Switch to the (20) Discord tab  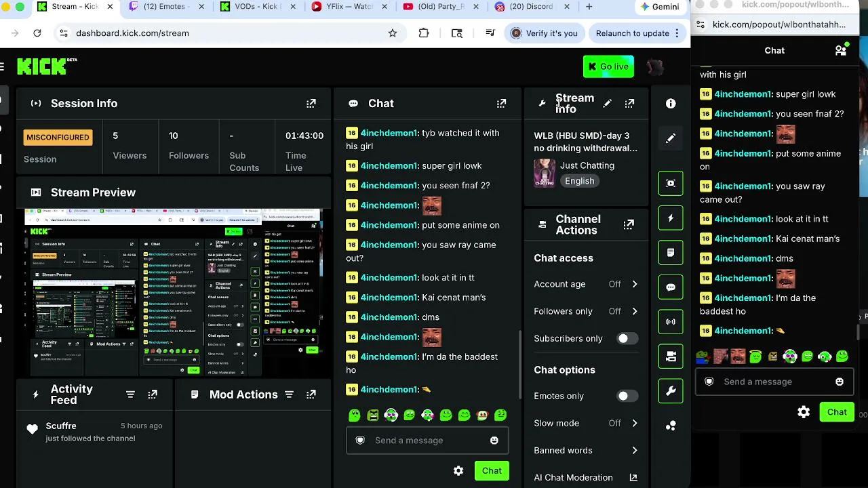tap(532, 7)
